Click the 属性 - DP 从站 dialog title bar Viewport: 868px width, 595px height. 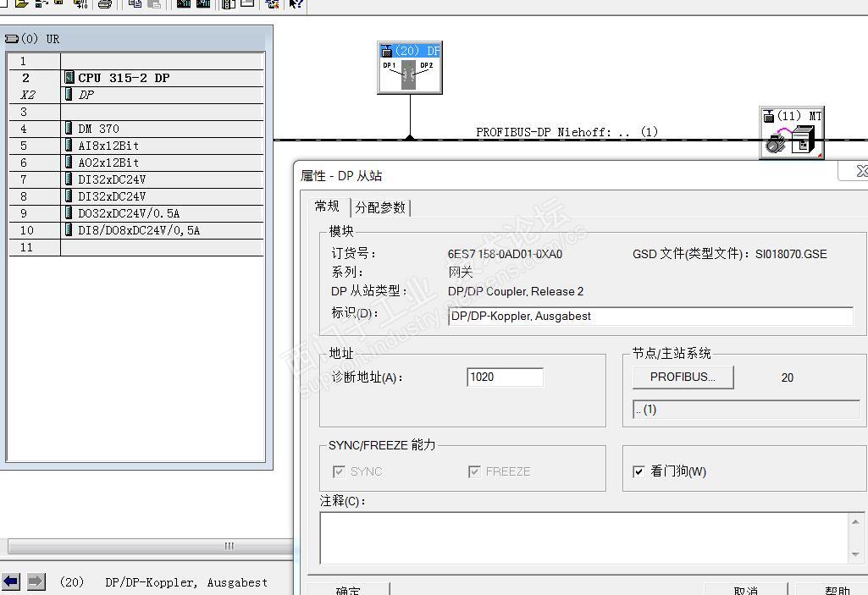coord(567,175)
